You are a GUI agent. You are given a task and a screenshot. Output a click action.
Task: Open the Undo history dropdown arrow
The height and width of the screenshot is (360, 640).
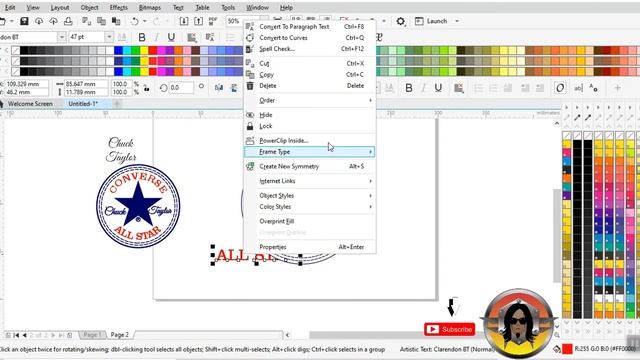pyautogui.click(x=144, y=21)
